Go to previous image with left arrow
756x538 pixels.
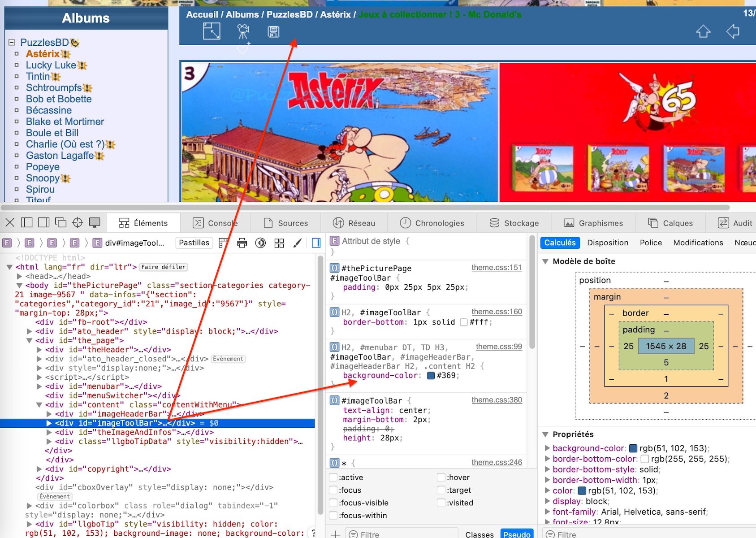coord(733,31)
